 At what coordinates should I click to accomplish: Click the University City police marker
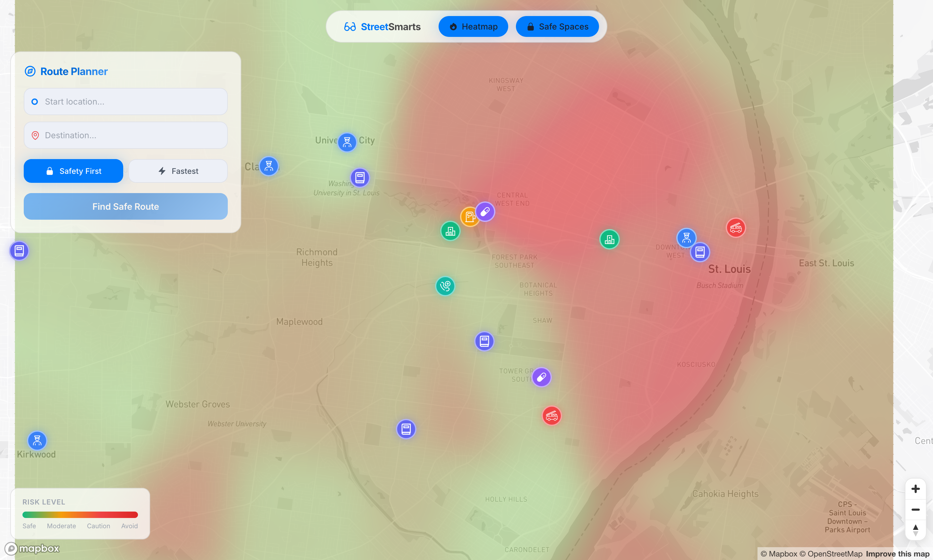(x=347, y=142)
